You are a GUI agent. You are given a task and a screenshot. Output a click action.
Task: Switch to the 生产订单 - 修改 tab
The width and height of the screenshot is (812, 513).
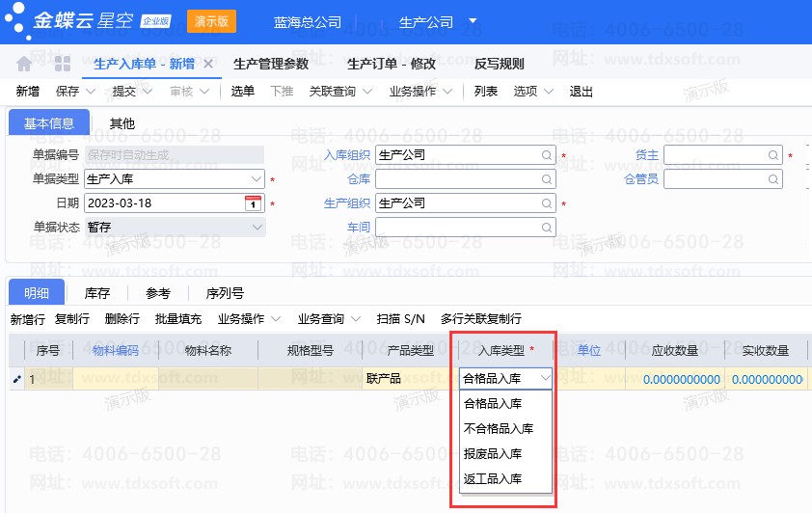point(392,65)
